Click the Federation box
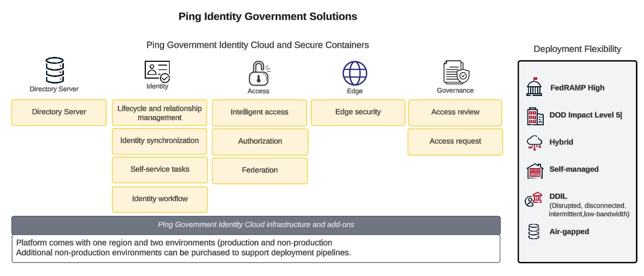Screen dimensions: 644x276 [260, 170]
